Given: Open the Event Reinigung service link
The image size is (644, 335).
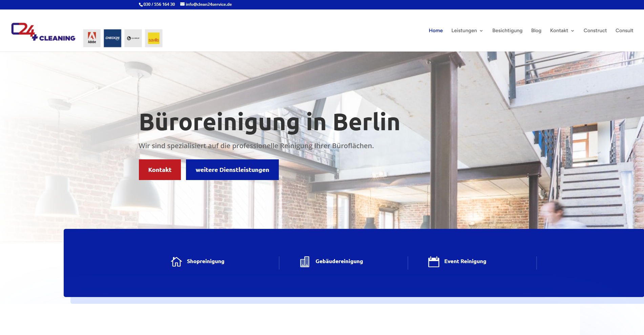Looking at the screenshot, I should (465, 261).
